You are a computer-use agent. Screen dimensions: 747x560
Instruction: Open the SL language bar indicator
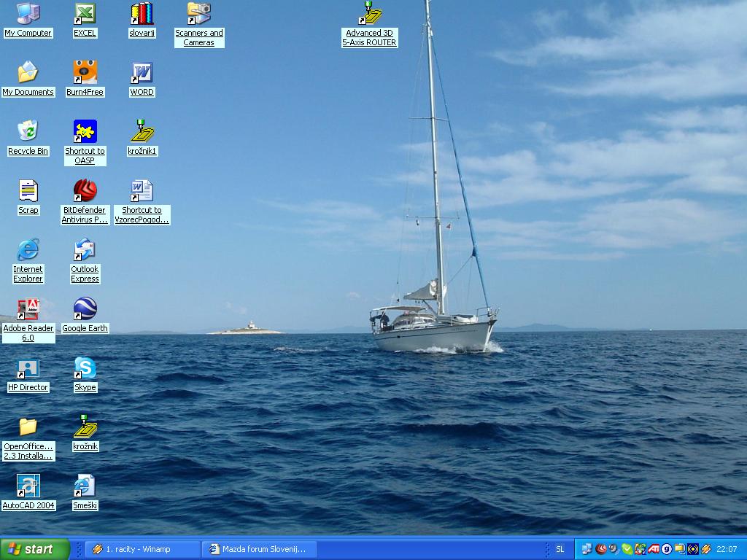pos(560,549)
